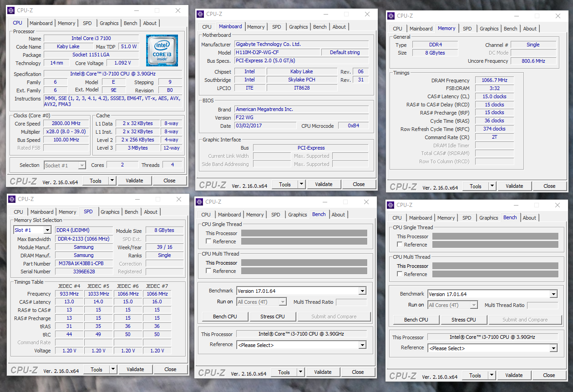This screenshot has height=392, width=573.
Task: Click the CPU Microcode value 0xB4
Action: (353, 126)
